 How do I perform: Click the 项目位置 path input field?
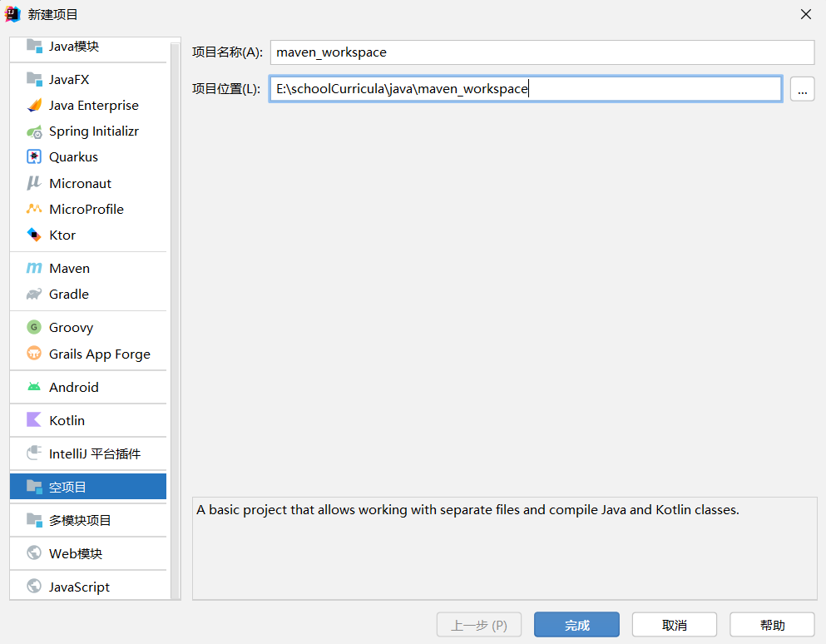click(525, 88)
